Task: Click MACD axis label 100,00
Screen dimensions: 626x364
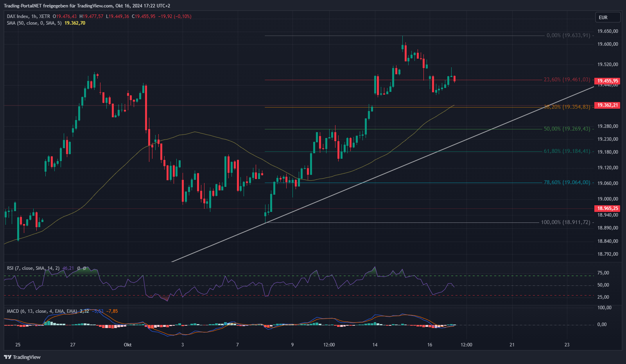Action: pyautogui.click(x=604, y=308)
